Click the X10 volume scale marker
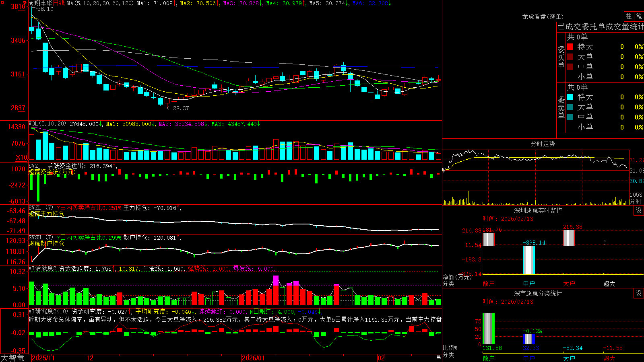644x362 pixels. click(x=21, y=157)
